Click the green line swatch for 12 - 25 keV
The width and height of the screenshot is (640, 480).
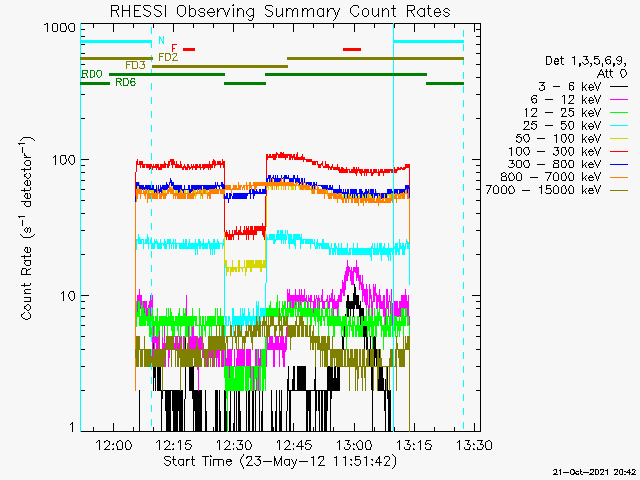tap(619, 113)
